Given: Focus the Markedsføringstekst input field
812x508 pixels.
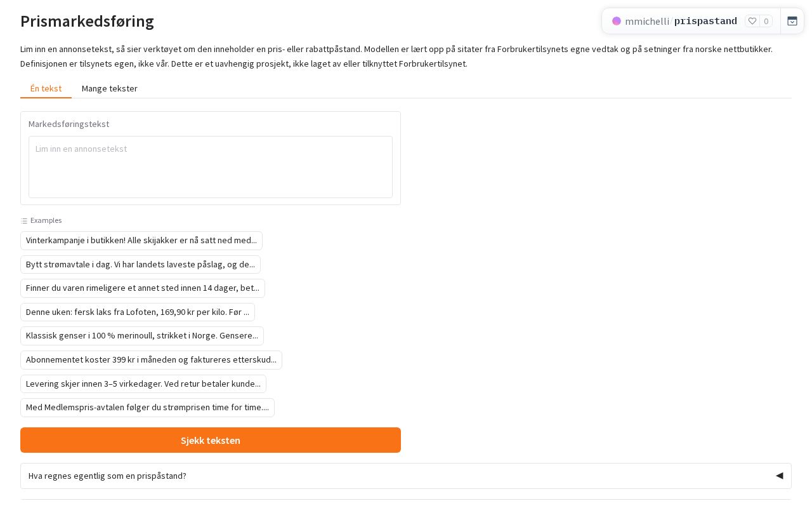Looking at the screenshot, I should (x=211, y=167).
